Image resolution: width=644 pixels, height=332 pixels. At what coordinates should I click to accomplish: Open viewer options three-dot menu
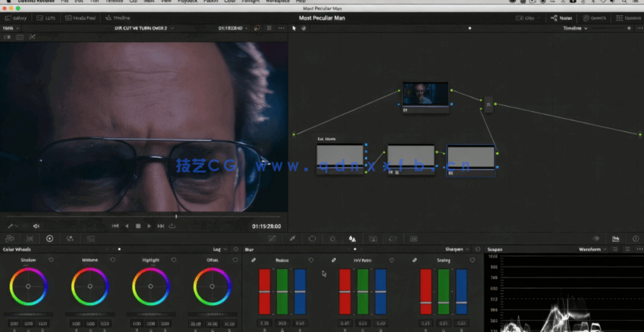[x=281, y=28]
